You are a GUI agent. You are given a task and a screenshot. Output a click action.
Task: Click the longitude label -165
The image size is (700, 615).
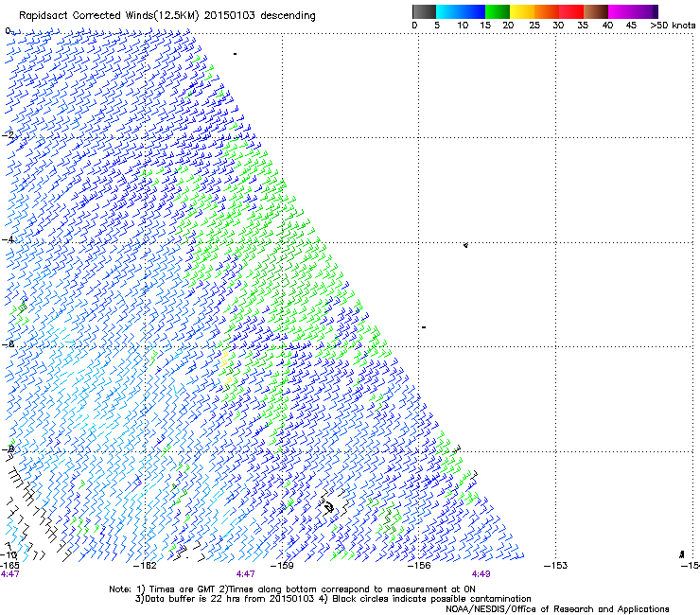tap(9, 566)
